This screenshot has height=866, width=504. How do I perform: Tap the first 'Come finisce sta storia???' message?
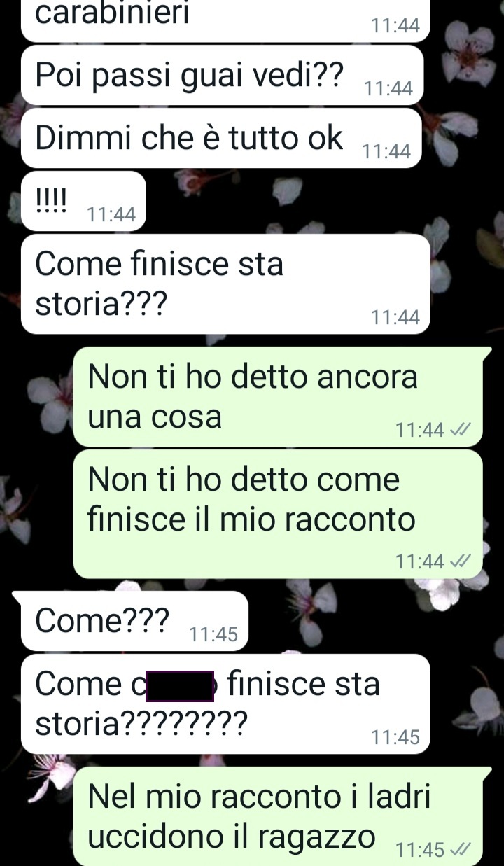pyautogui.click(x=225, y=284)
